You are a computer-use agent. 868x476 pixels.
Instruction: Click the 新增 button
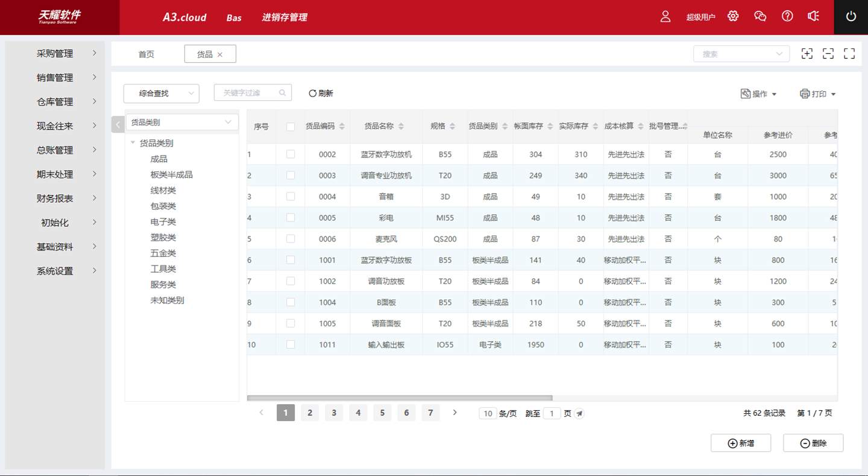[x=741, y=443]
